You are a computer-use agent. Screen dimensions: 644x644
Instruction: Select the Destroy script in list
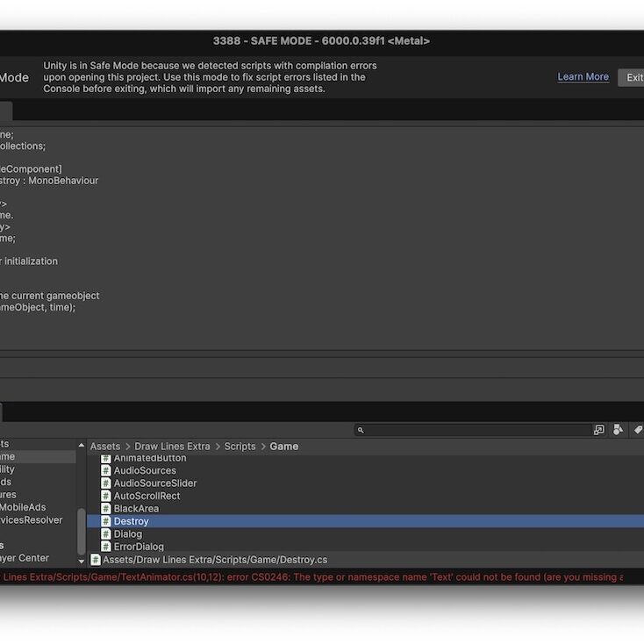[132, 521]
